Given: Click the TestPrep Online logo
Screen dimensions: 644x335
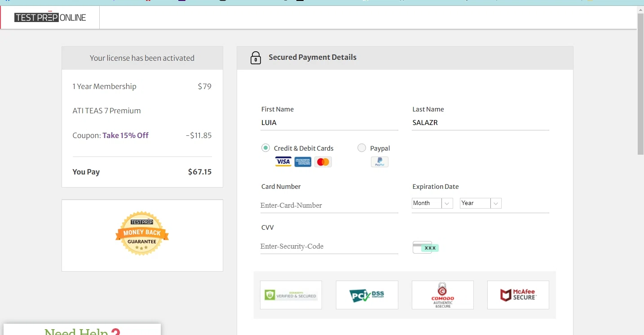Looking at the screenshot, I should (50, 17).
